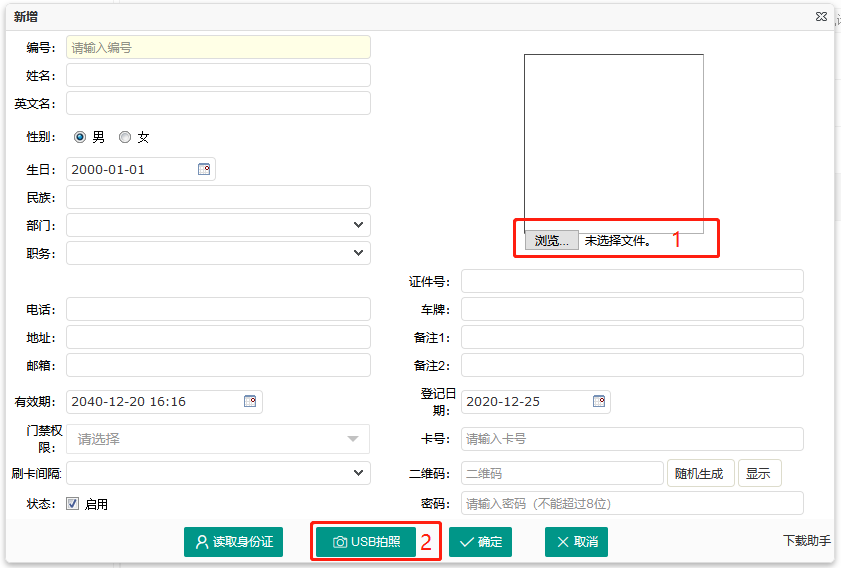Screen dimensions: 841x568
Task: Click the 读取身份证 button
Action: 233,542
